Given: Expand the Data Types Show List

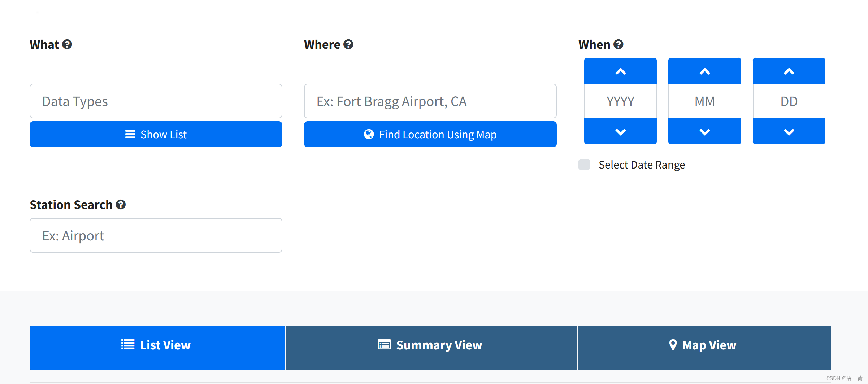Looking at the screenshot, I should click(x=156, y=134).
